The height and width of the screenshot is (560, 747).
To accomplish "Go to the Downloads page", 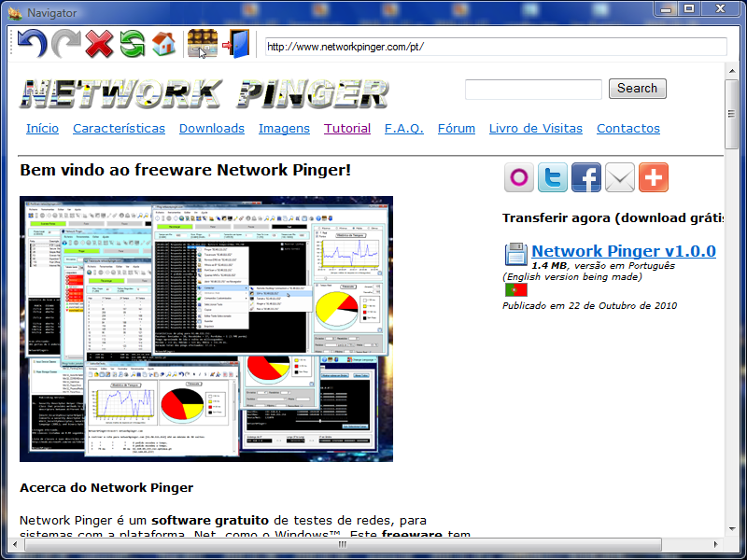I will [212, 129].
